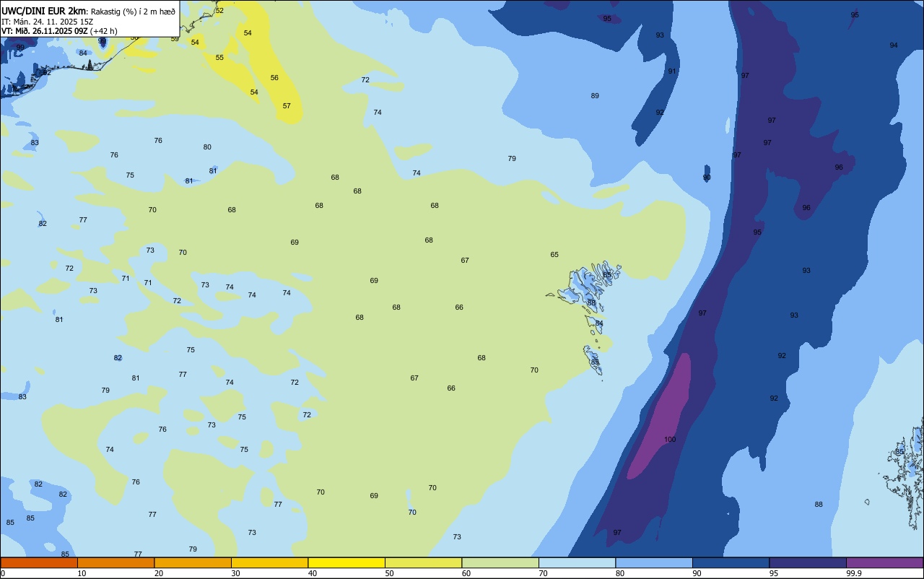Click the golden 30–40 legend swatch
The image size is (924, 579).
269,562
